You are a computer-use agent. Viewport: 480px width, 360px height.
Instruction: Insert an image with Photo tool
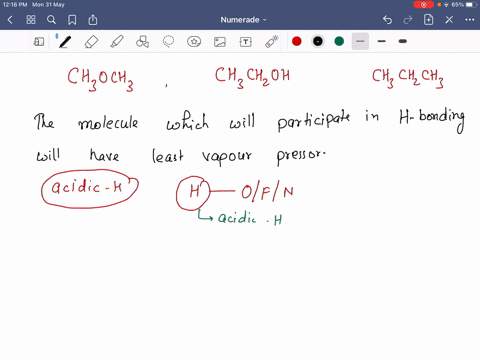click(220, 42)
